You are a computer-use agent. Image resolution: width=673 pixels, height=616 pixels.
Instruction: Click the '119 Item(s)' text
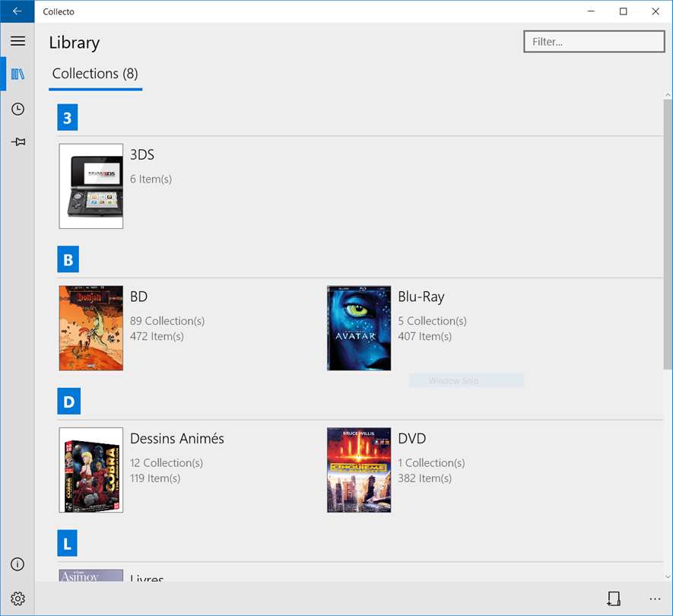tap(155, 478)
